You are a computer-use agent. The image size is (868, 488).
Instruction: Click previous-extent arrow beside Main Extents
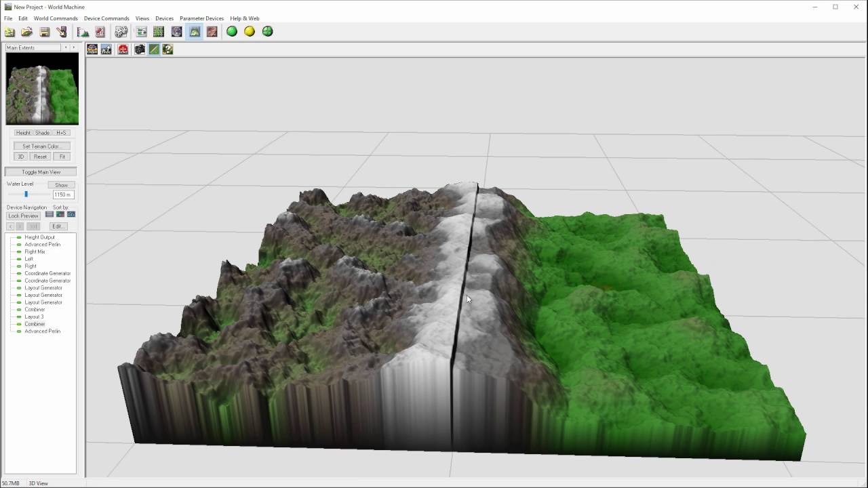click(66, 47)
